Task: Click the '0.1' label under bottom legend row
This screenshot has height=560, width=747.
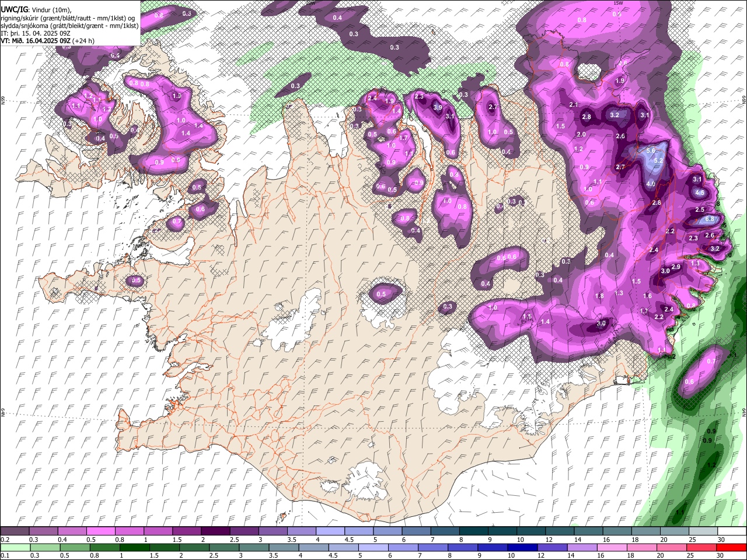Action: pyautogui.click(x=5, y=556)
